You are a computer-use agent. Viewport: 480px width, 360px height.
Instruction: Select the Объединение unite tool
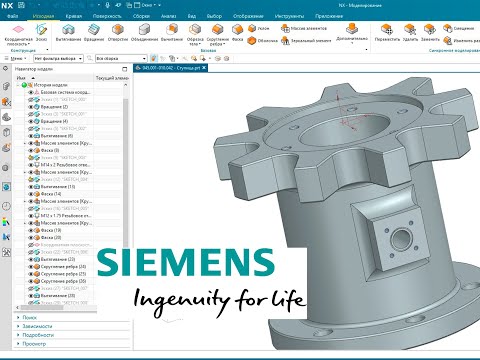(x=144, y=33)
